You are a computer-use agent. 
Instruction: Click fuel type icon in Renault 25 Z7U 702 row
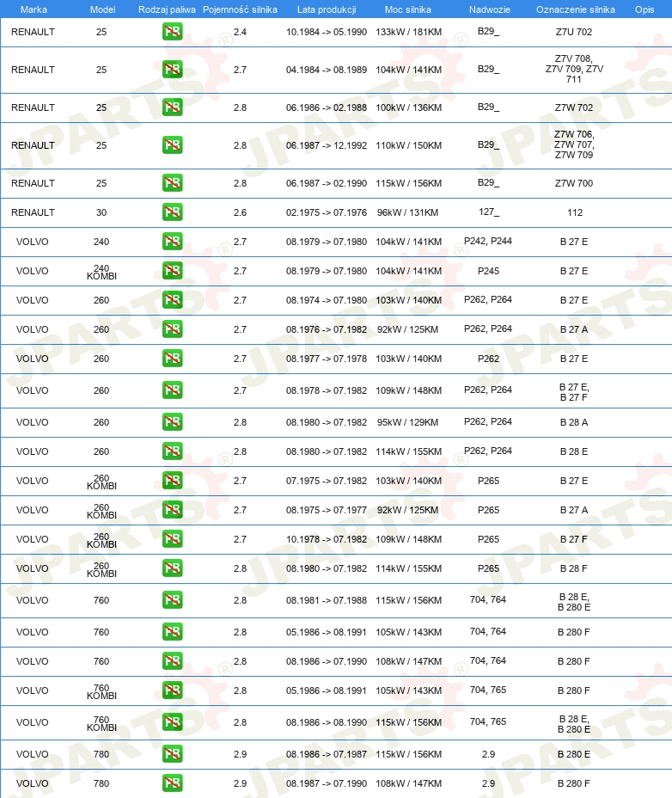point(173,32)
